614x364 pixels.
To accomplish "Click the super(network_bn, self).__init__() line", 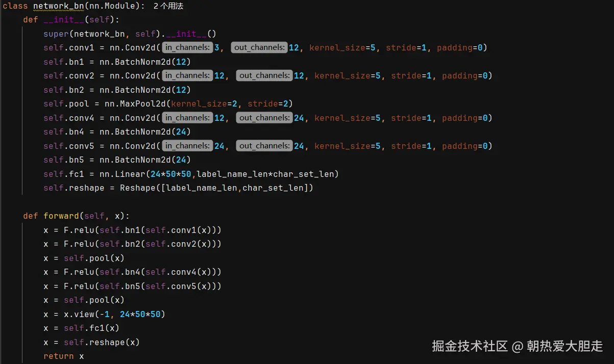I will [x=130, y=34].
